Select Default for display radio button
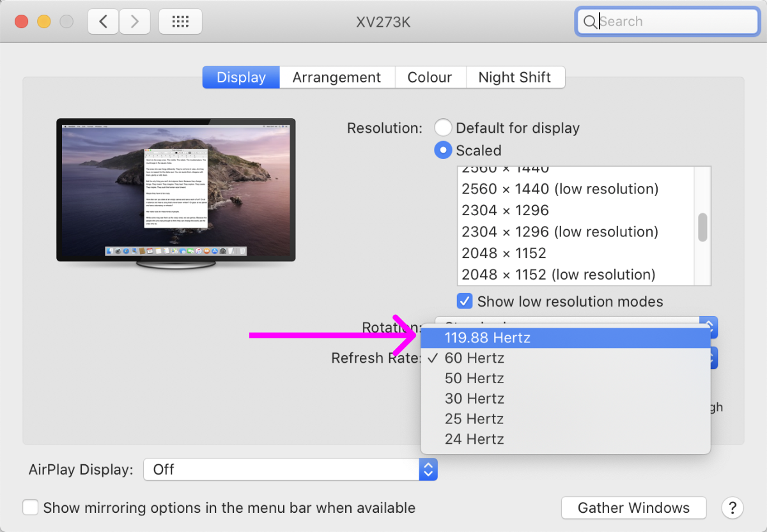 (x=443, y=128)
